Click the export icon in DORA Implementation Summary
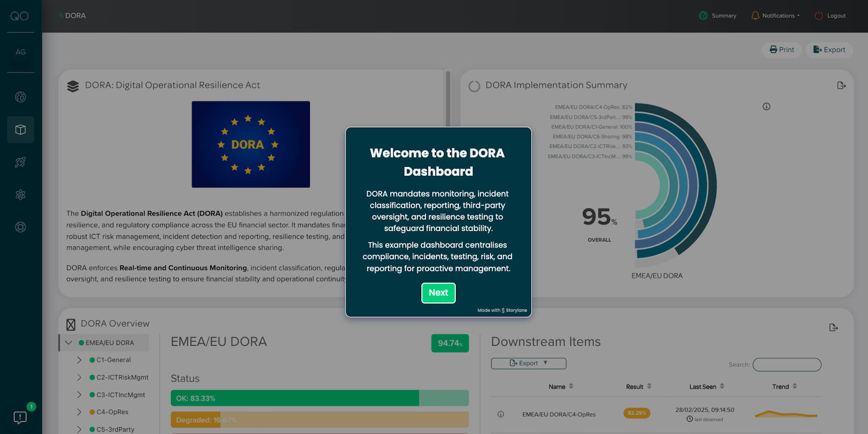 tap(841, 85)
